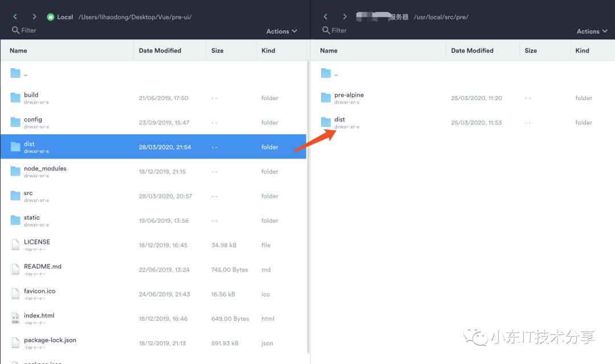615x364 pixels.
Task: Click the static folder icon
Action: pyautogui.click(x=15, y=220)
